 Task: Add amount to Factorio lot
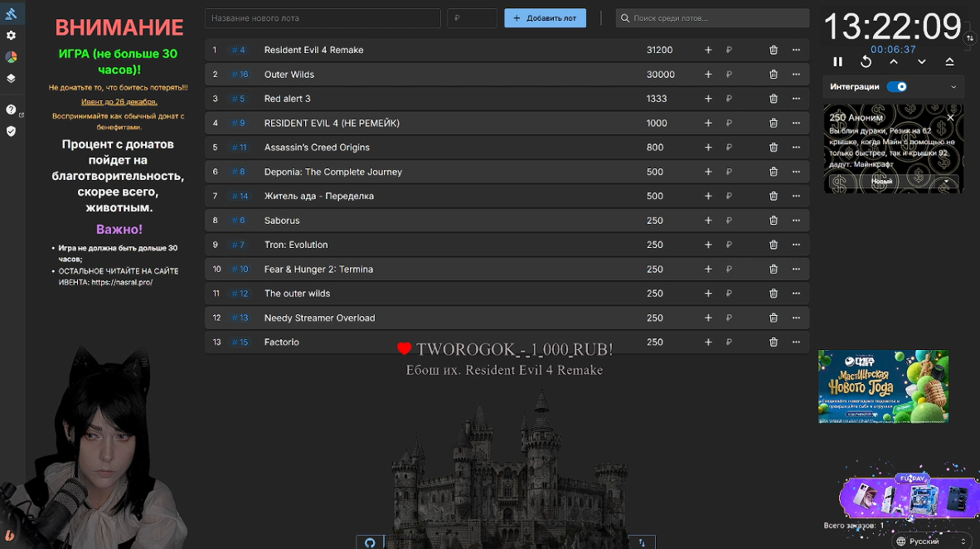point(708,343)
